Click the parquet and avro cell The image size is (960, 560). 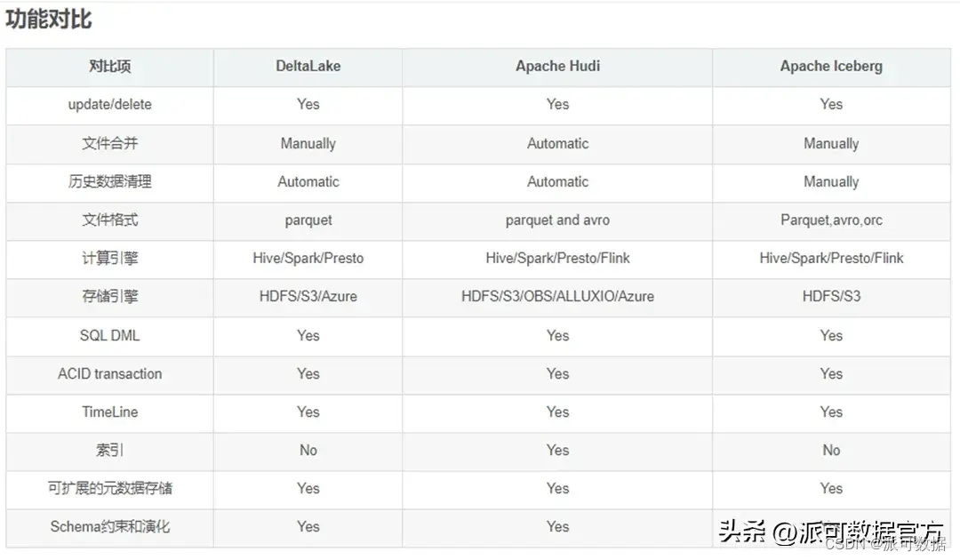557,220
